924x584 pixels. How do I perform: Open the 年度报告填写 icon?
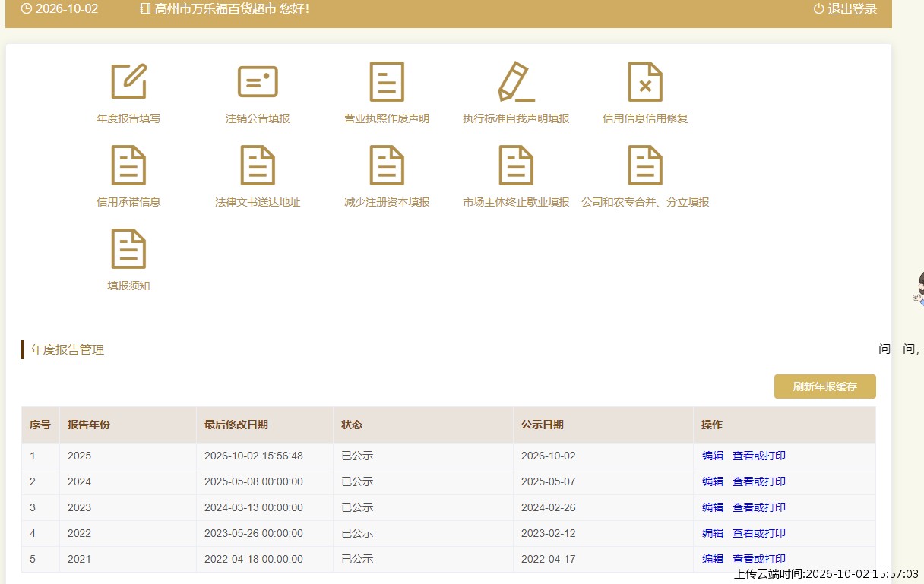click(x=128, y=81)
